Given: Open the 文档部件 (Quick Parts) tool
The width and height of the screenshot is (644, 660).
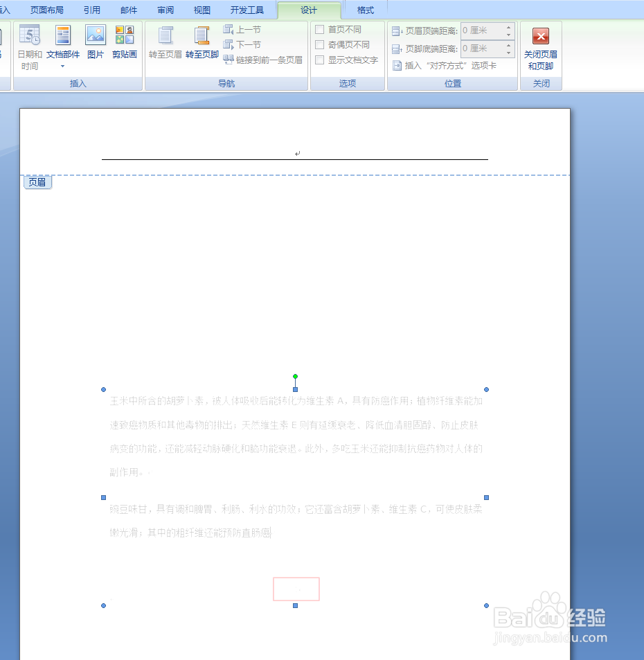Looking at the screenshot, I should (62, 38).
